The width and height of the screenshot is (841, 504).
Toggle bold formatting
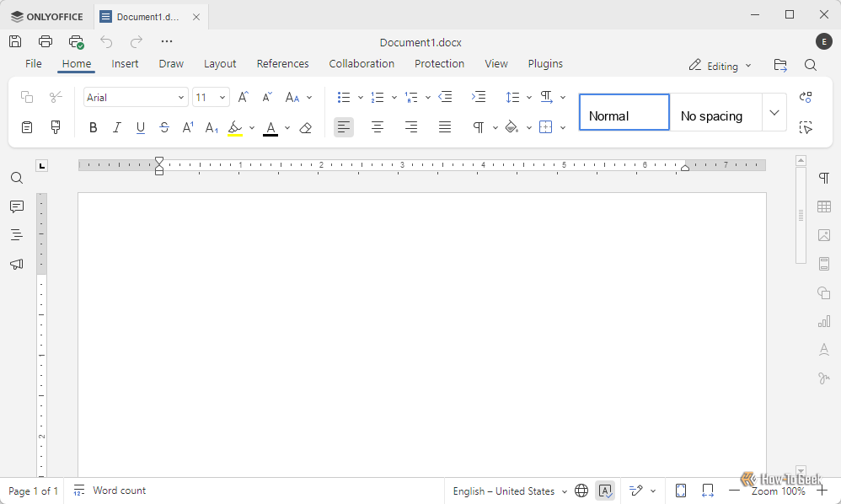coord(93,127)
